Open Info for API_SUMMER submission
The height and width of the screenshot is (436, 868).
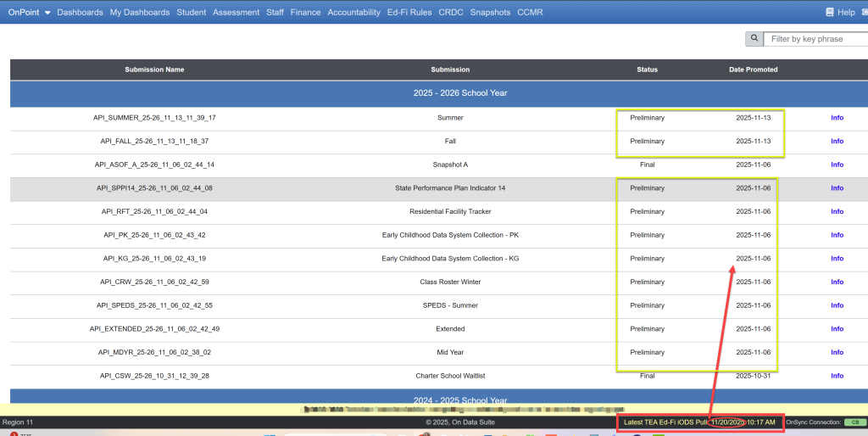tap(837, 118)
